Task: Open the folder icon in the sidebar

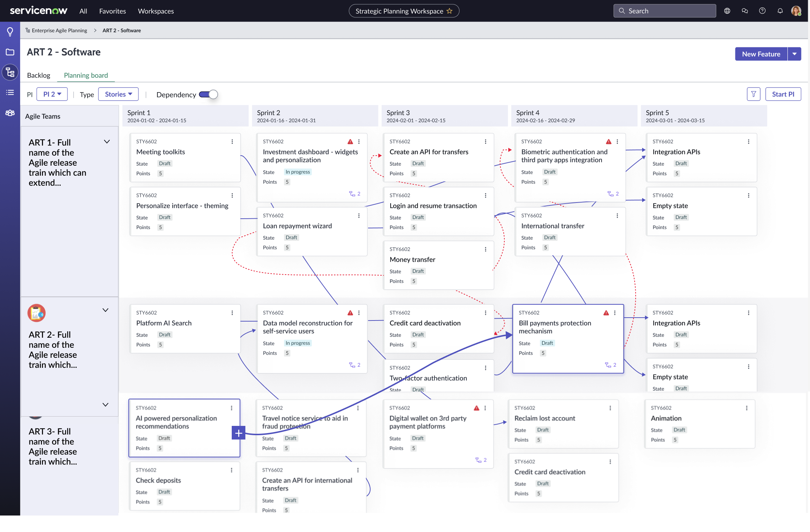Action: tap(10, 52)
